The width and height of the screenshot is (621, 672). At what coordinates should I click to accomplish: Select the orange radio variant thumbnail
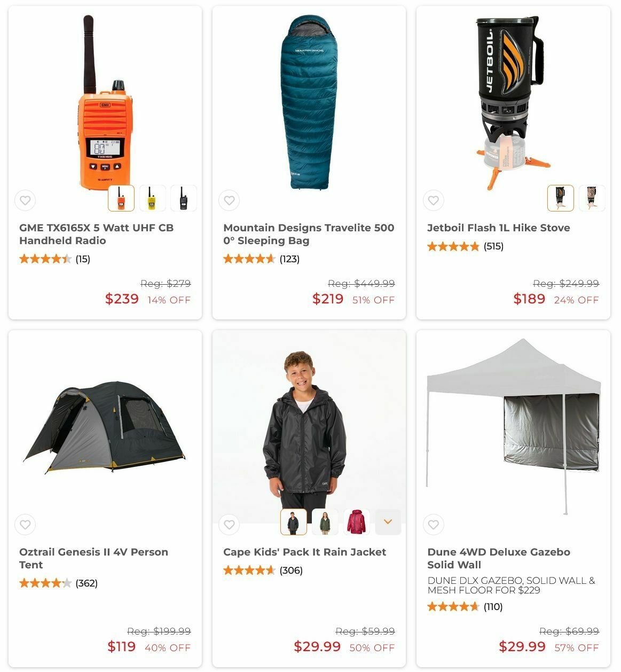click(121, 198)
